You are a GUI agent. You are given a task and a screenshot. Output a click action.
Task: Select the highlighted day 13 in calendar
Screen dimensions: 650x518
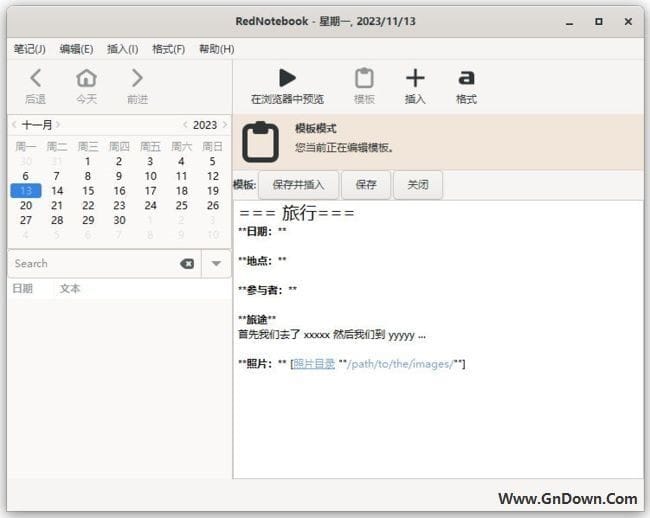tap(26, 191)
